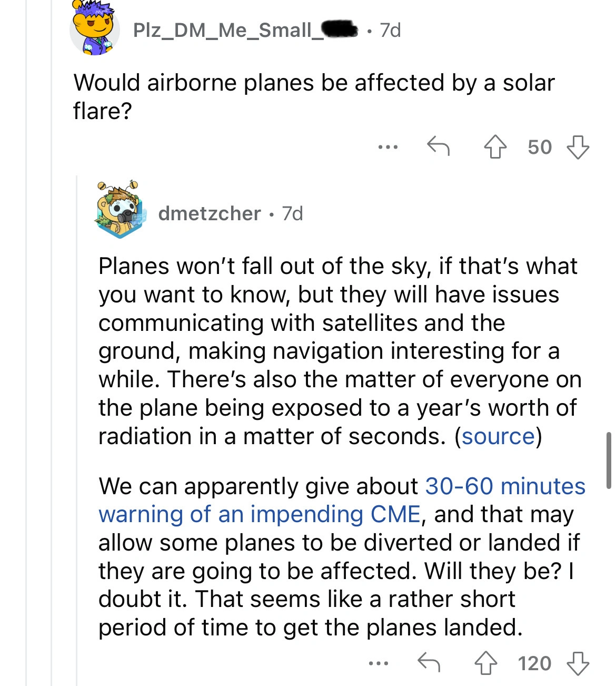Collapse thread via the reply's vertical indent line

pyautogui.click(x=77, y=422)
